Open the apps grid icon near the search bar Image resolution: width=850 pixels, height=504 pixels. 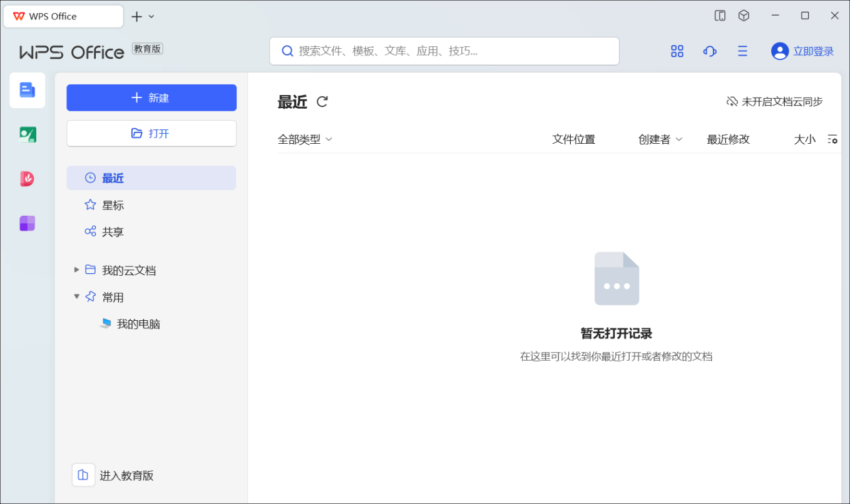677,51
